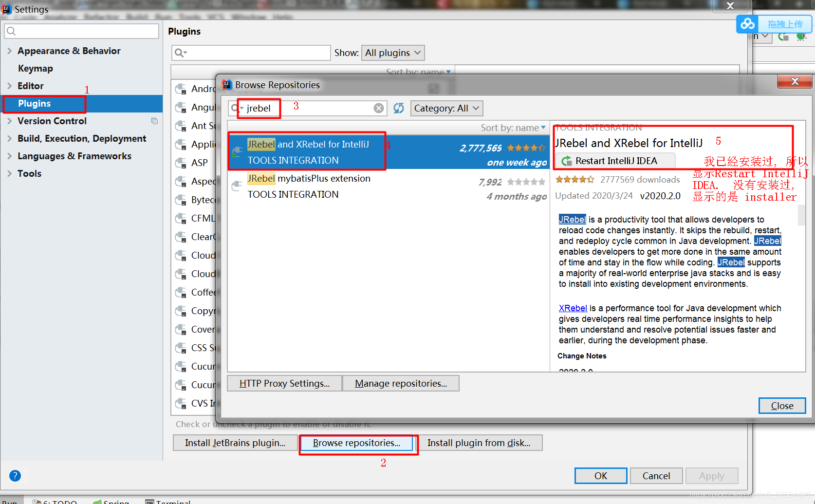
Task: Click the rating stars of the JRebel mybatisPlus row
Action: pos(526,182)
